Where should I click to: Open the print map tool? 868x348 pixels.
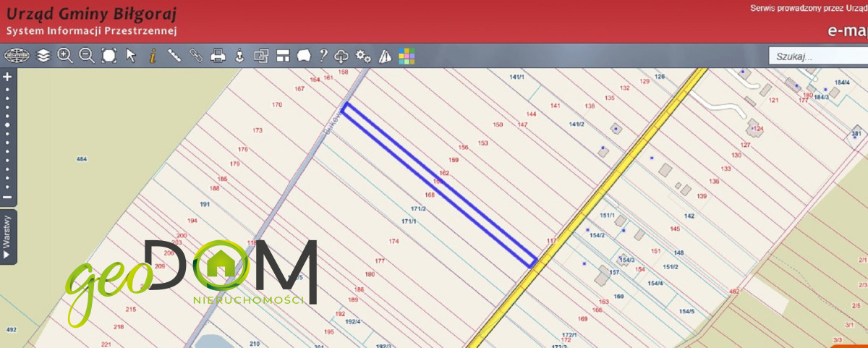pos(218,56)
